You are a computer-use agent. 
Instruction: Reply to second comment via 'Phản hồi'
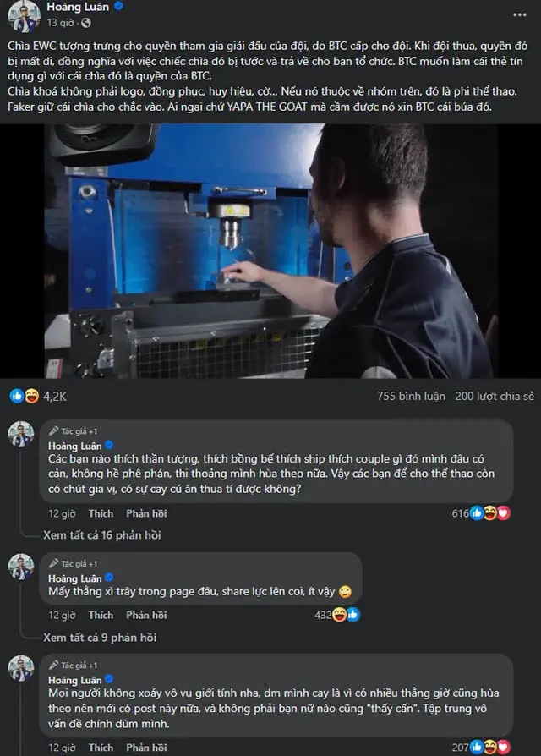point(146,616)
